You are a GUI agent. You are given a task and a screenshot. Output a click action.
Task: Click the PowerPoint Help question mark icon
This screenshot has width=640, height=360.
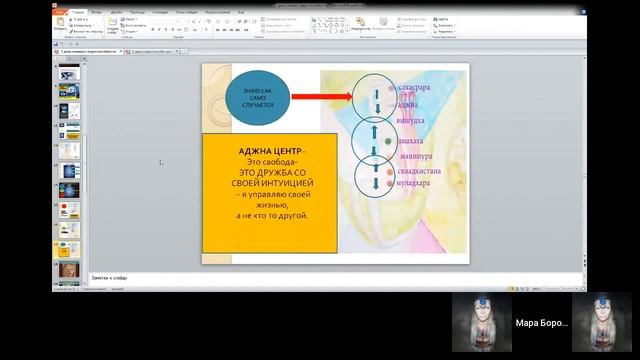584,12
